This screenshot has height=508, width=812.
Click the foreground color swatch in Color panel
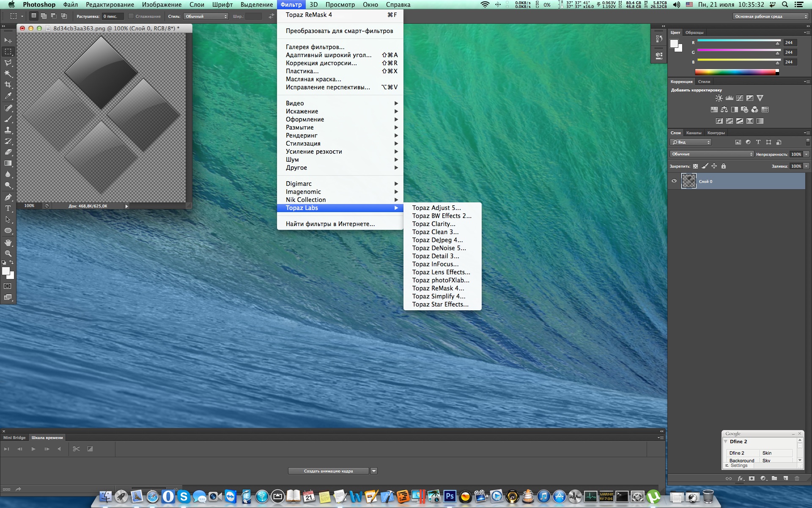[674, 44]
